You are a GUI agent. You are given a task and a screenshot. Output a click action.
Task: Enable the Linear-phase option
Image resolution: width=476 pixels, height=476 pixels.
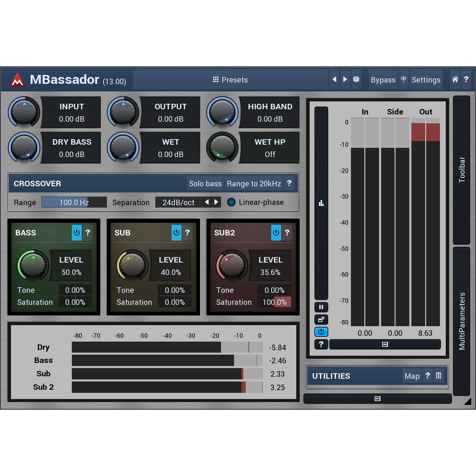pyautogui.click(x=231, y=202)
